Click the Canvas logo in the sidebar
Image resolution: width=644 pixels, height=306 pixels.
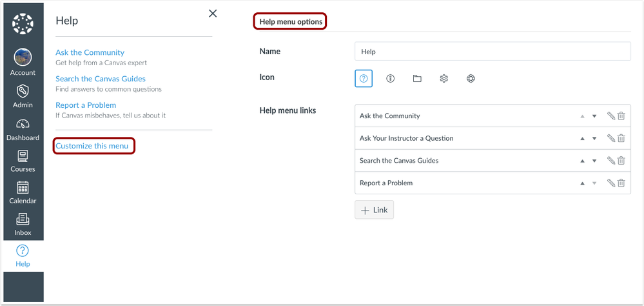(23, 25)
